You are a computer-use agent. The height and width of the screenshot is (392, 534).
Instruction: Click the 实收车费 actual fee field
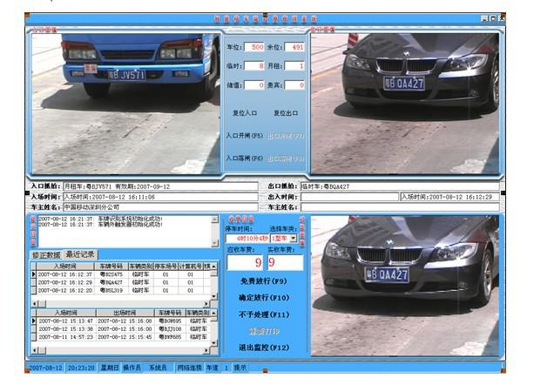(285, 261)
